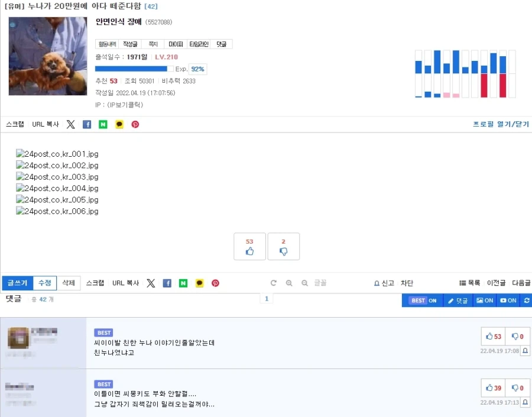This screenshot has height=417, width=532.
Task: Open broken image 24post.co.kr_006.jpg
Action: point(57,211)
